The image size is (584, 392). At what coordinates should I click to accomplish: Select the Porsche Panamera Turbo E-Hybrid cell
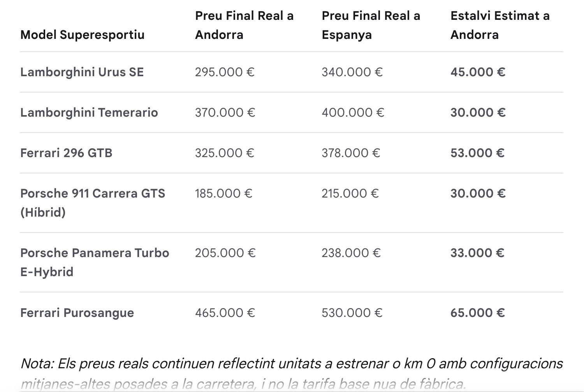pos(95,262)
